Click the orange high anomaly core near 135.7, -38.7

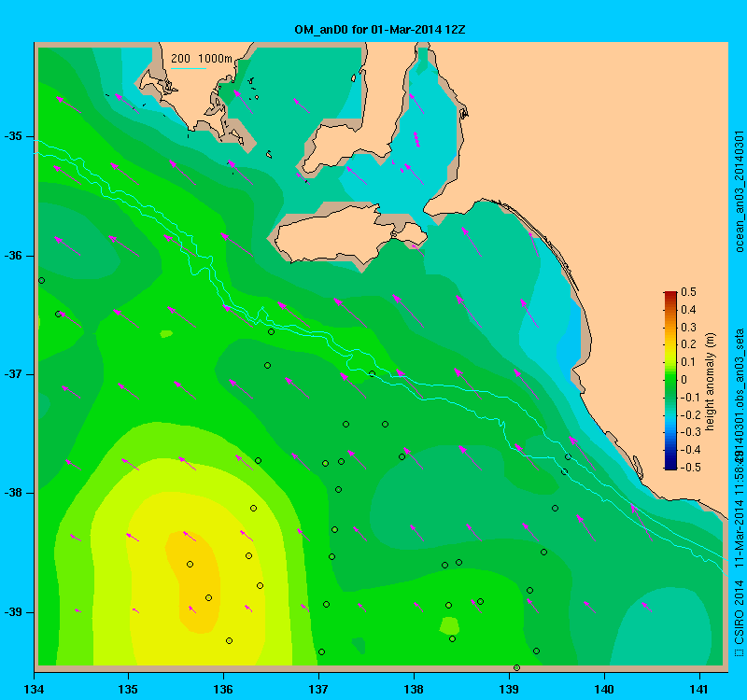pyautogui.click(x=193, y=581)
